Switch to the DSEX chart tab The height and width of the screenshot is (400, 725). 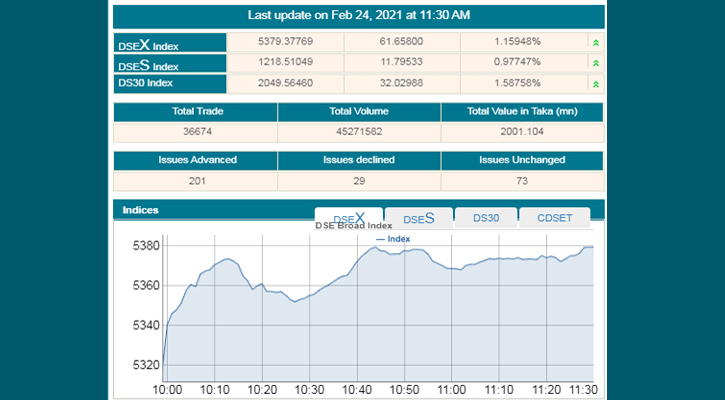tap(348, 217)
